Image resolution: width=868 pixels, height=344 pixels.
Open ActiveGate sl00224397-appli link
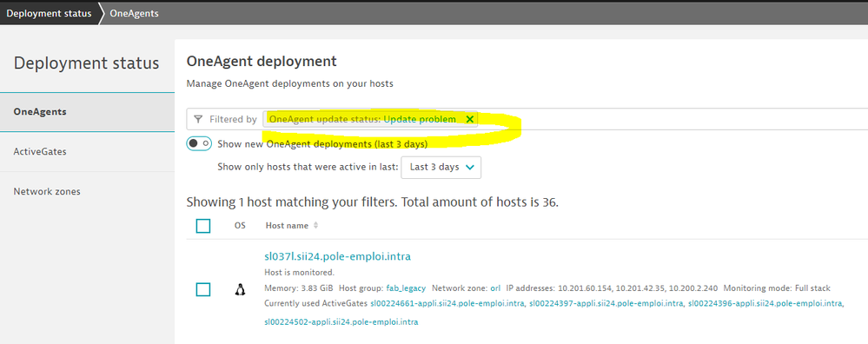click(606, 303)
